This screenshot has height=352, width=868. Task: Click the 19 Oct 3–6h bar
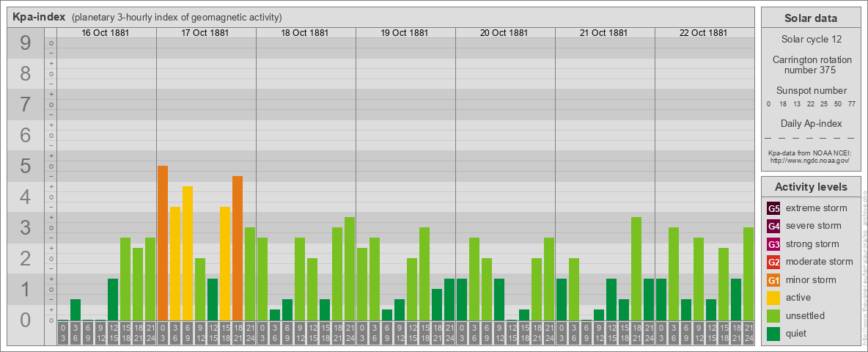(374, 279)
